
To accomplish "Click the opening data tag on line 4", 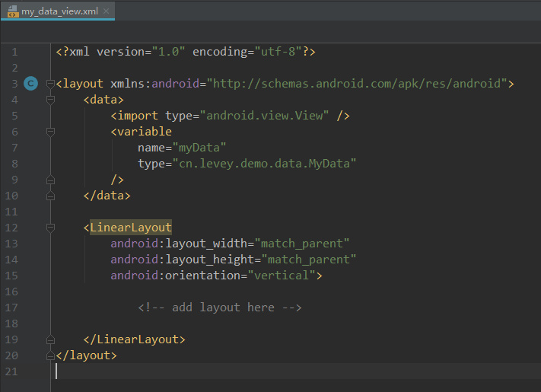I will tap(103, 100).
